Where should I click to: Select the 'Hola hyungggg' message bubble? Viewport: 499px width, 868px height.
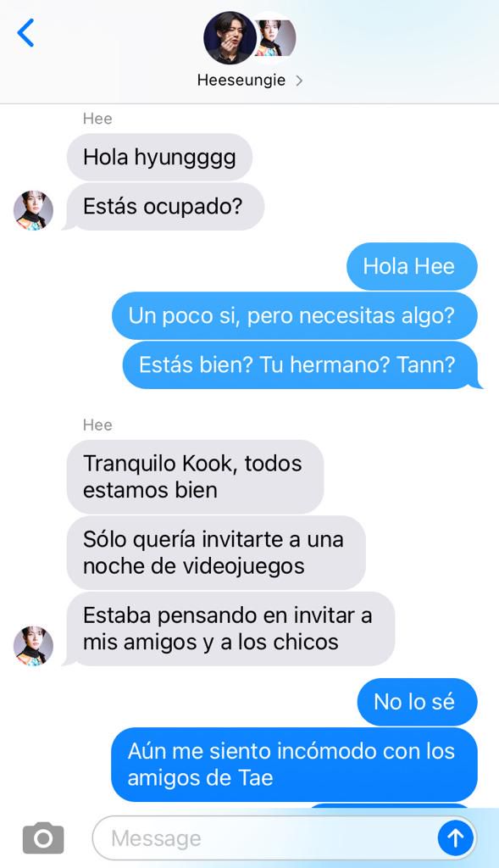159,157
